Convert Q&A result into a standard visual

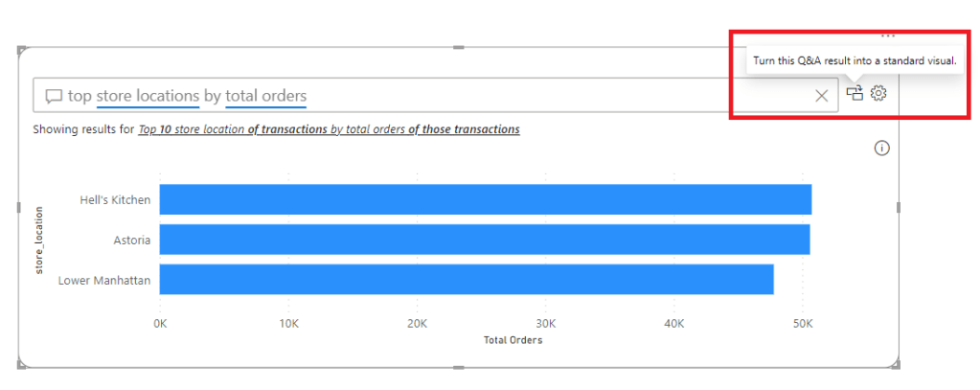[x=855, y=93]
